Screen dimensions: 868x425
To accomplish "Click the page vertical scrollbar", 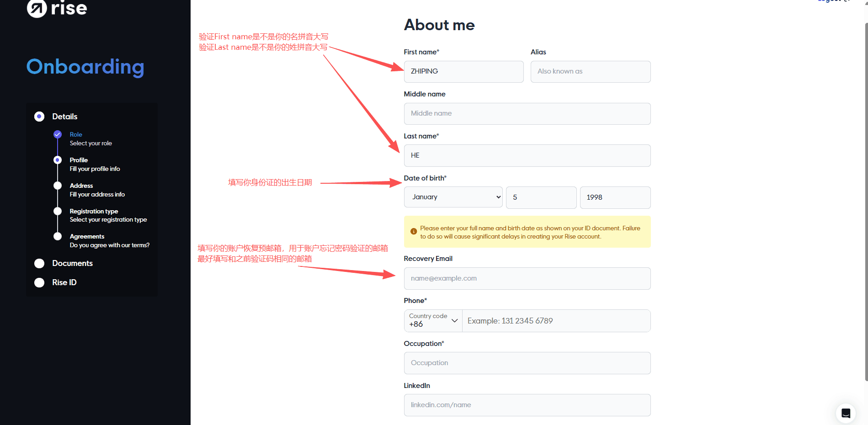I will 866,201.
